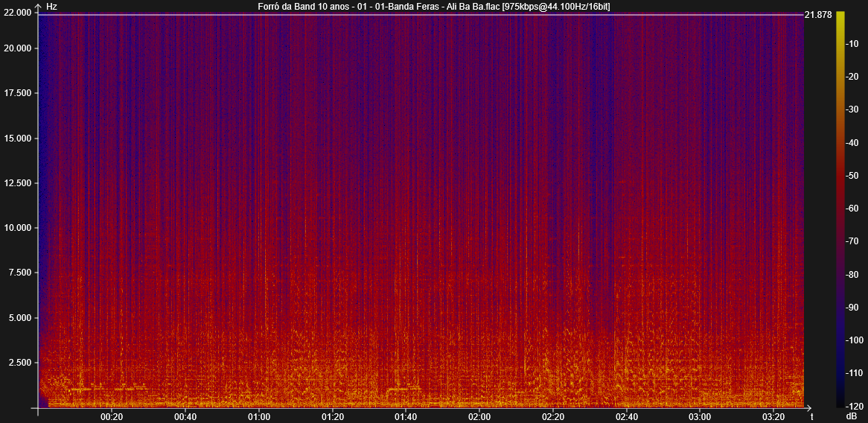Click the -70 dB scale label
This screenshot has width=868, height=423.
[x=852, y=241]
